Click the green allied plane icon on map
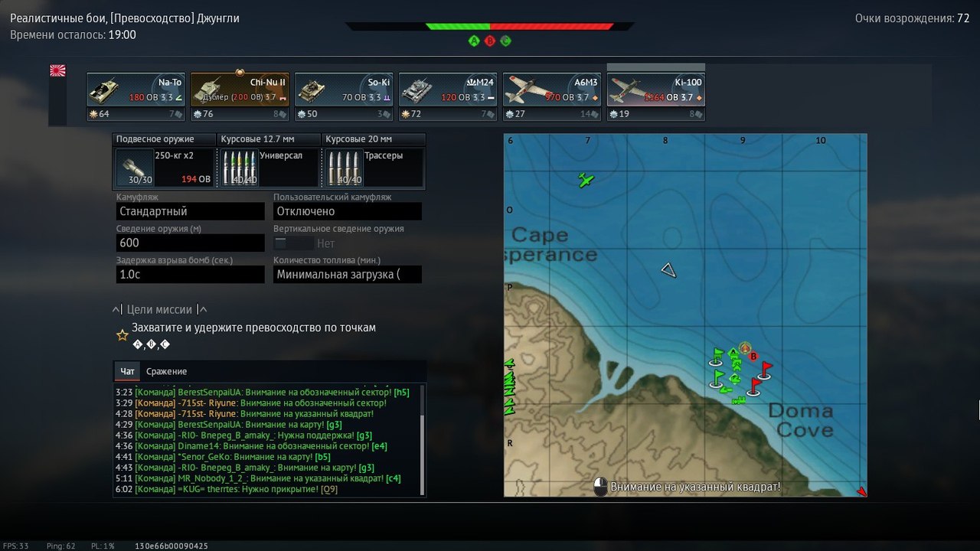The height and width of the screenshot is (551, 980). (x=586, y=181)
